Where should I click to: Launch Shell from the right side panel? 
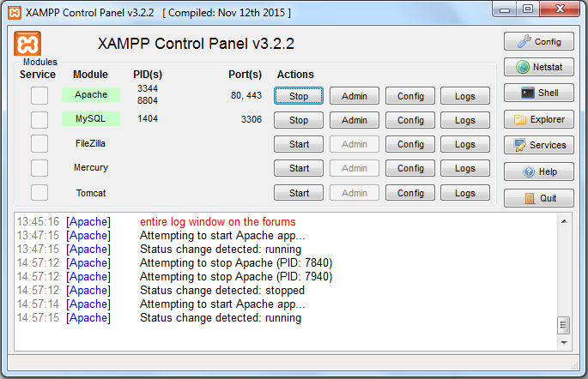(x=538, y=93)
